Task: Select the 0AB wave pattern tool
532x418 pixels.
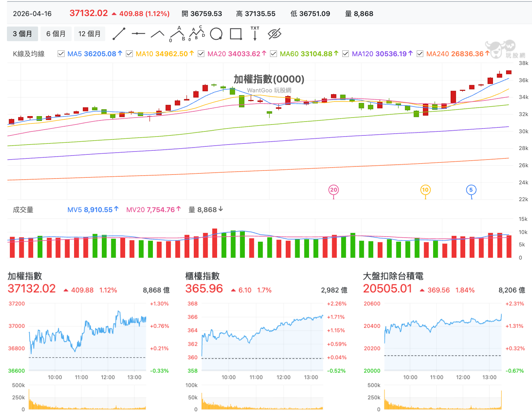Action: (177, 34)
